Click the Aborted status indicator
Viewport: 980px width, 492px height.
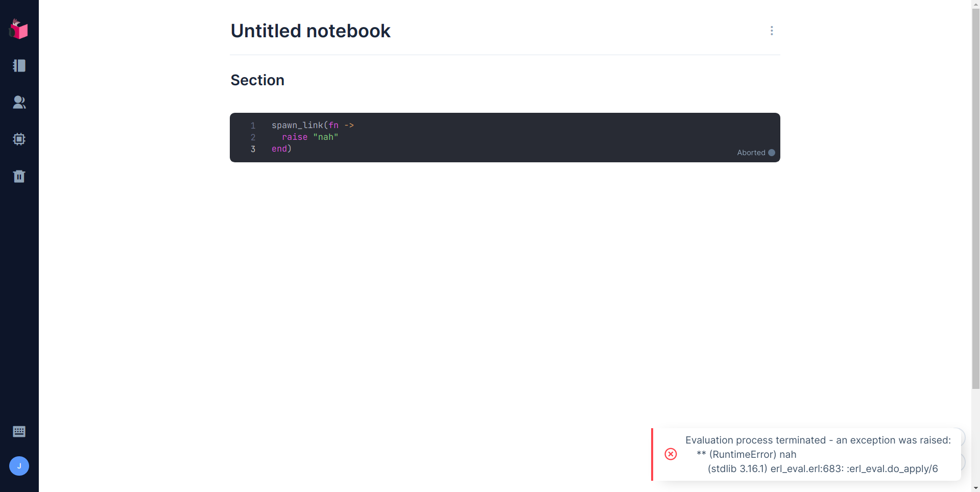[x=756, y=152]
